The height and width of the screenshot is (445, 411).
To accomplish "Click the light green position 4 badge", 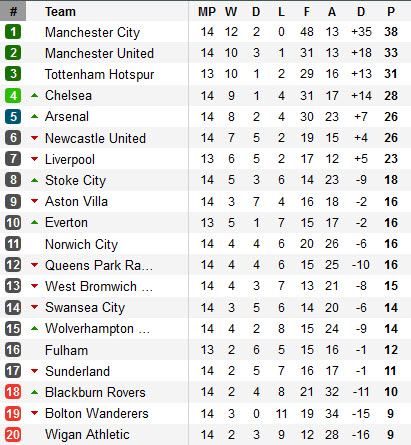I will coord(13,96).
